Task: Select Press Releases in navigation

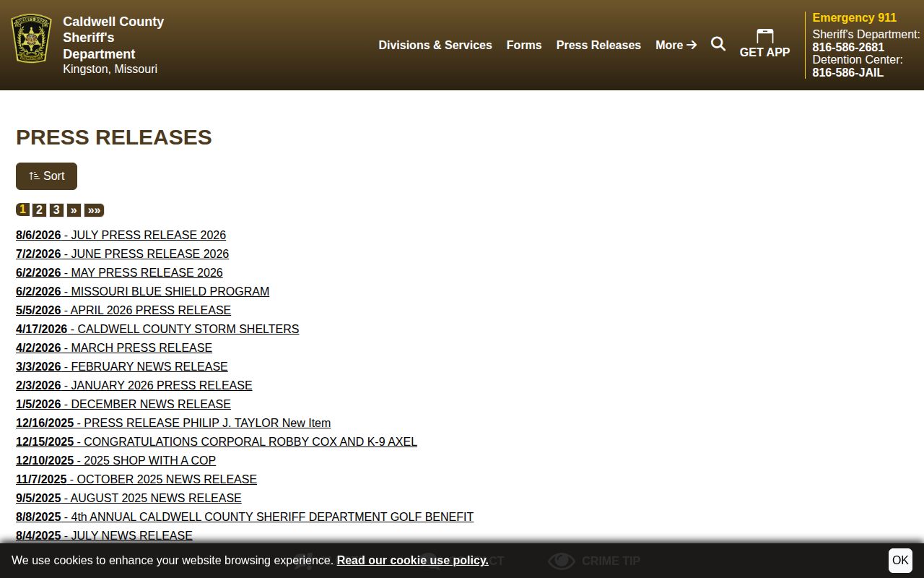Action: [x=598, y=45]
